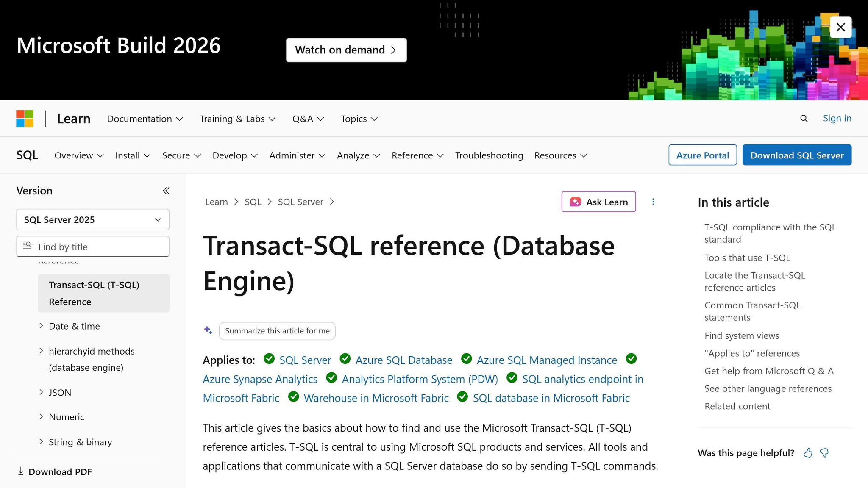
Task: Open the Documentation dropdown menu
Action: 145,119
